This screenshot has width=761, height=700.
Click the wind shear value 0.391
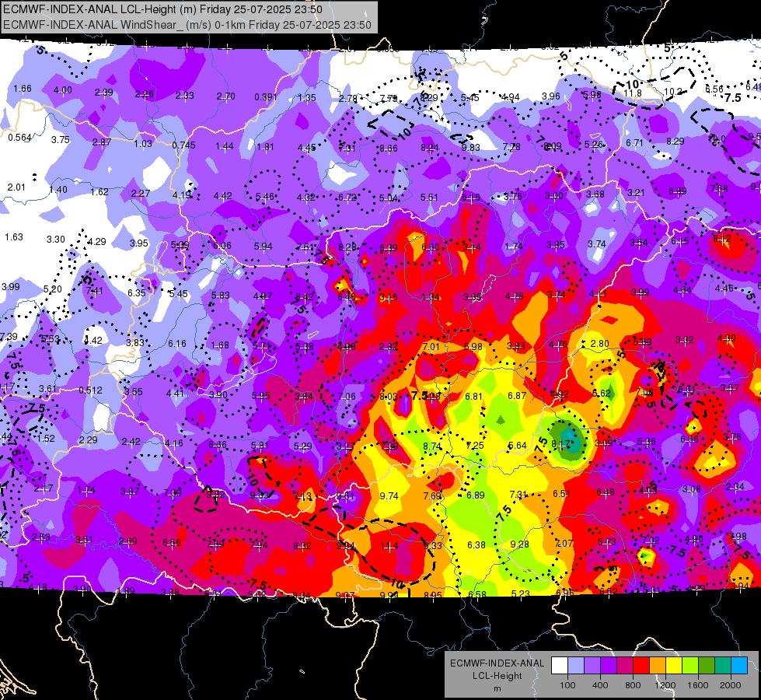(266, 97)
